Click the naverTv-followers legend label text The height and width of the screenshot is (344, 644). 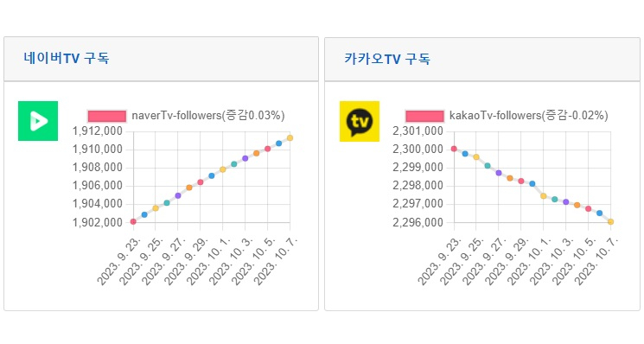tap(208, 116)
